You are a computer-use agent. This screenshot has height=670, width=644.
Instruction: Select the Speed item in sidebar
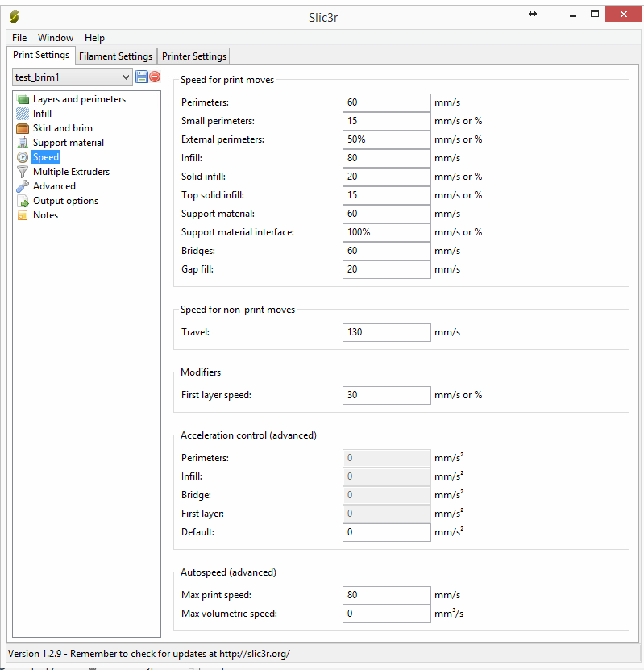coord(46,157)
